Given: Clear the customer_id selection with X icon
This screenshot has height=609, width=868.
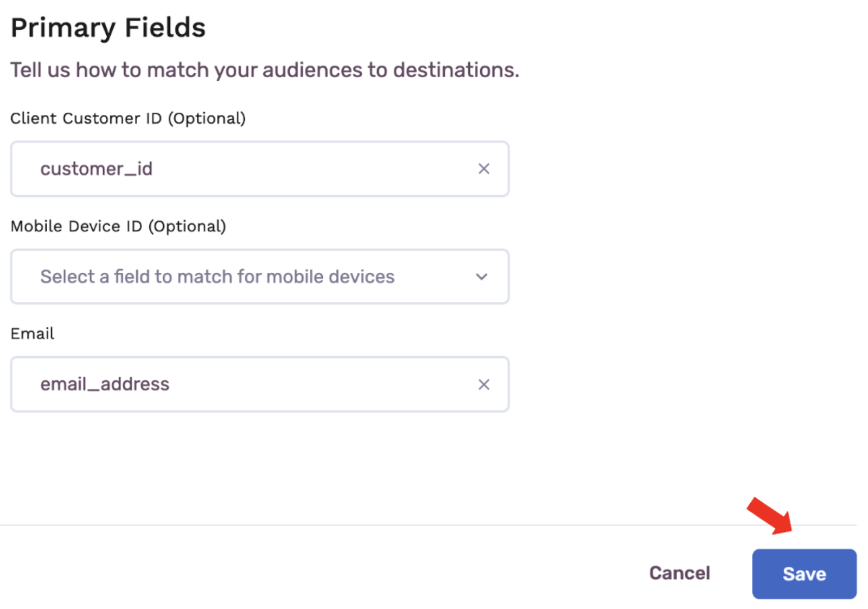Looking at the screenshot, I should 483,169.
